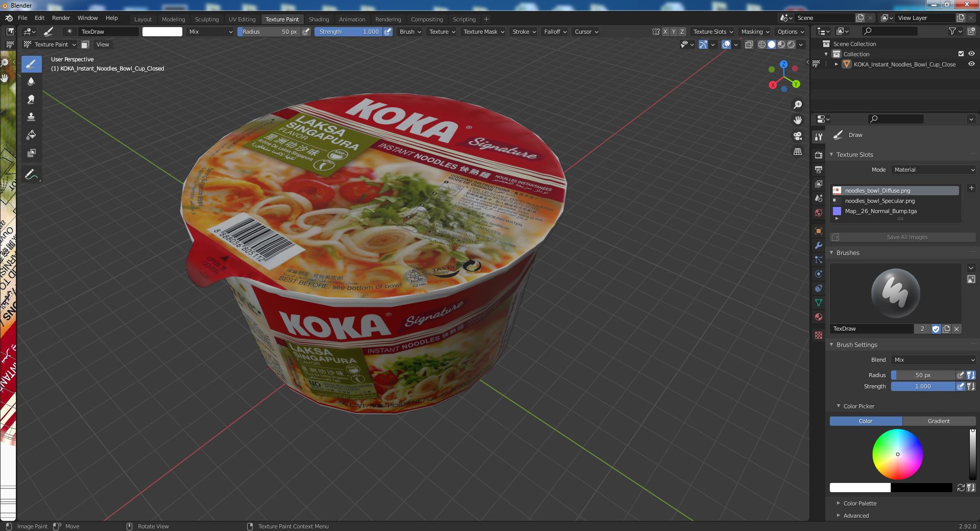Collapse the Collection tree item
Image resolution: width=980 pixels, height=531 pixels.
[826, 54]
